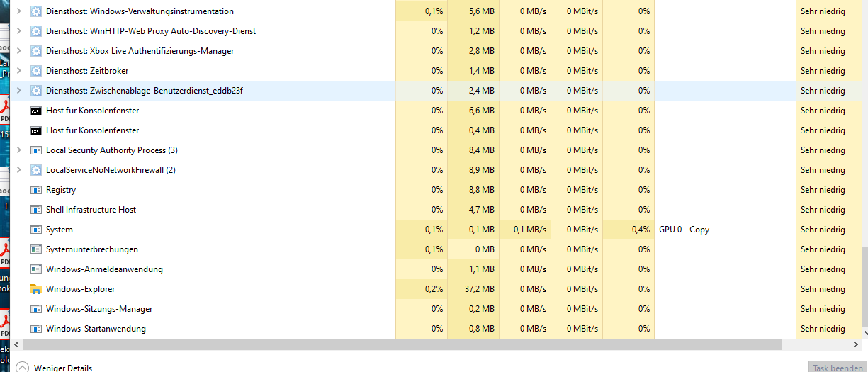Click Windows-Explorer memory value 37,2 MB
This screenshot has height=372, width=868.
[x=481, y=289]
